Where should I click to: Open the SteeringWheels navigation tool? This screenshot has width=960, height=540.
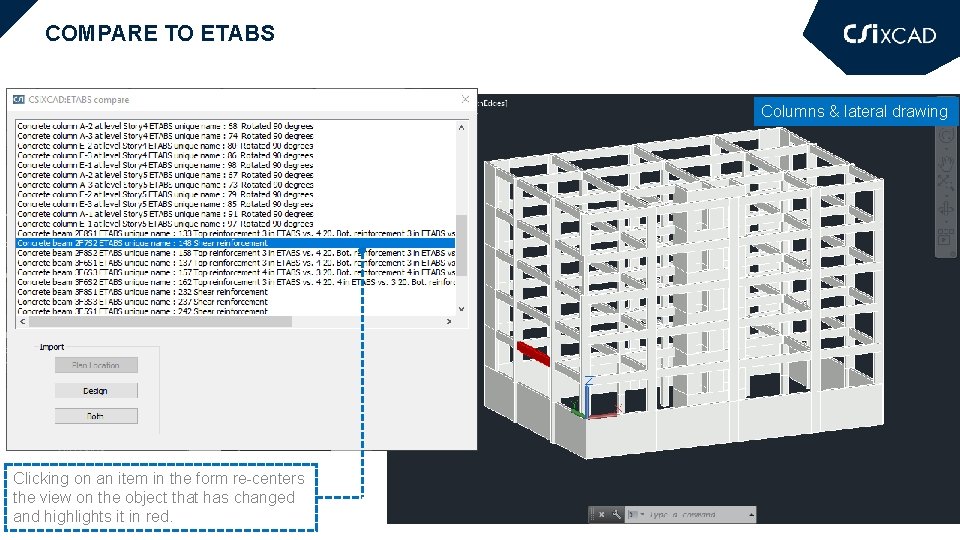[946, 136]
